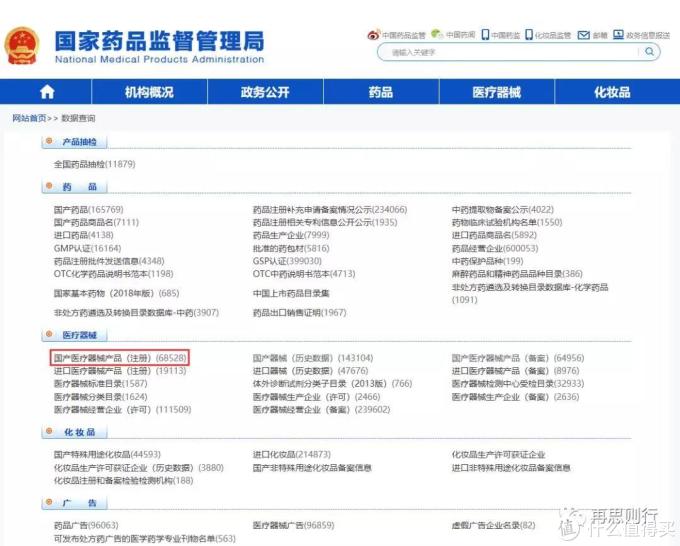Open 麻醉药品和精神药品品种目录(386) link
Image resolution: width=680 pixels, height=546 pixels.
pyautogui.click(x=517, y=274)
